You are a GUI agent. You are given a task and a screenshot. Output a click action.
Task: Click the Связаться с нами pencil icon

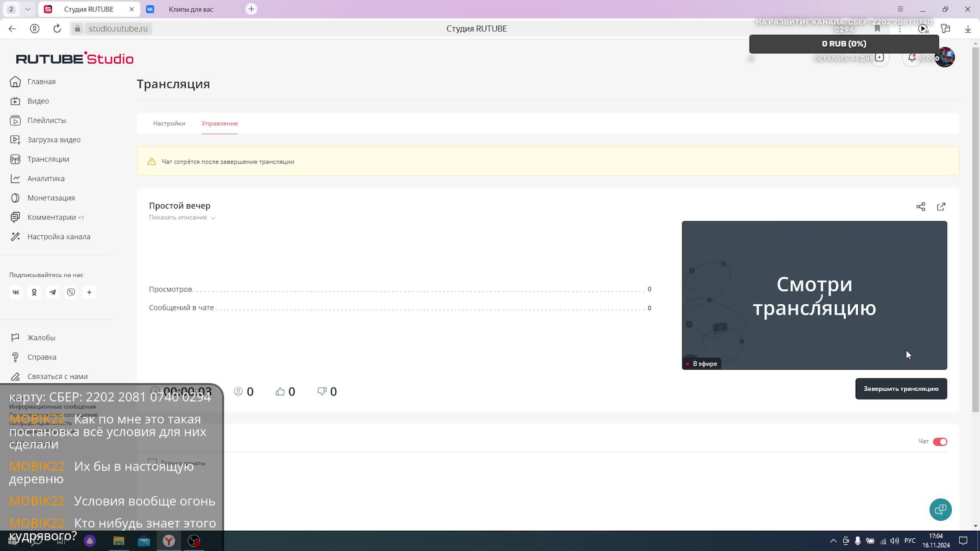[15, 377]
